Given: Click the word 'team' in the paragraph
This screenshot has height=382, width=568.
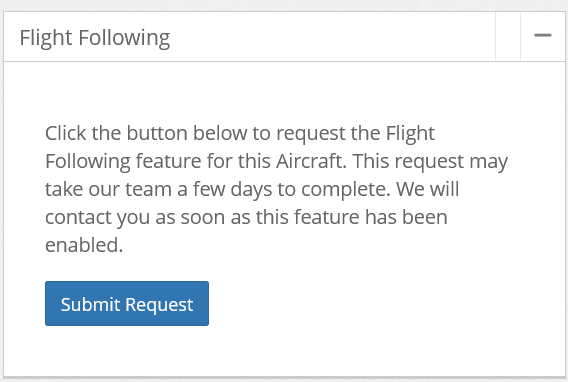Looking at the screenshot, I should tap(149, 190).
